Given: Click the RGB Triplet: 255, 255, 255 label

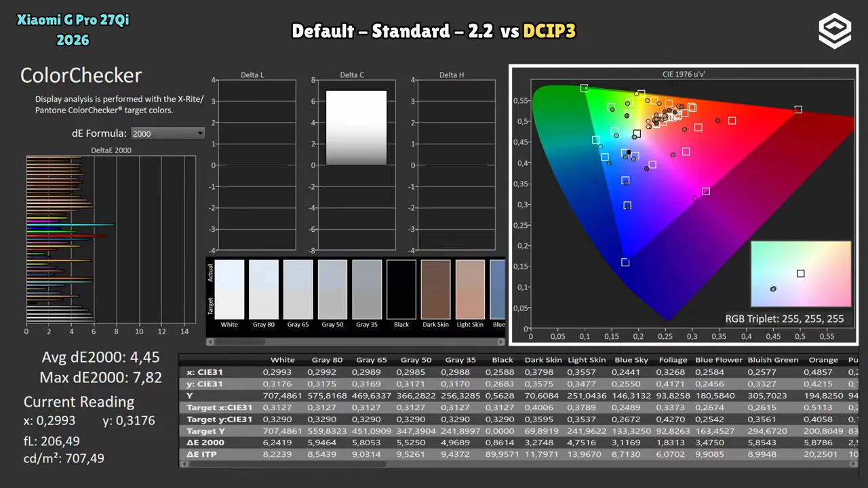Looking at the screenshot, I should pyautogui.click(x=785, y=319).
